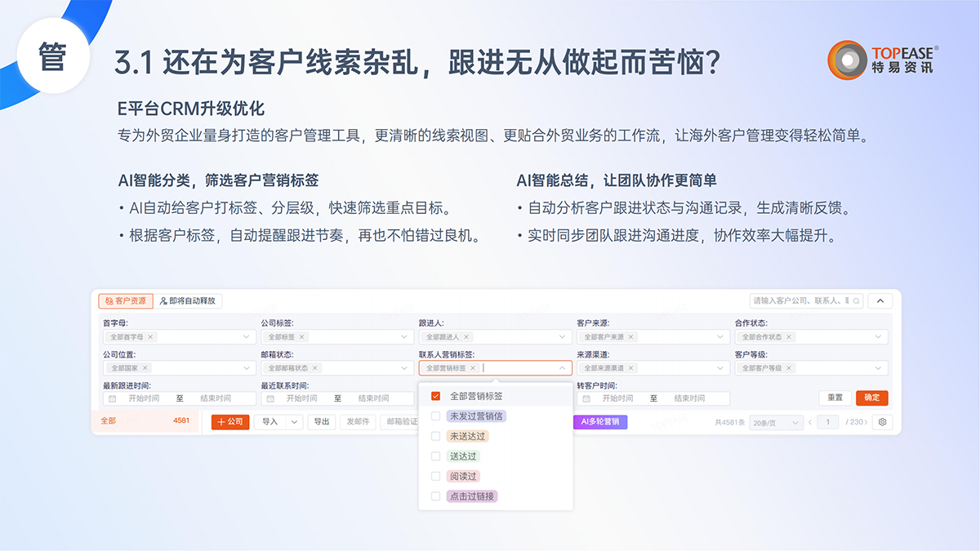Open the 20条/页 page size dropdown
The image size is (980, 551).
point(776,422)
